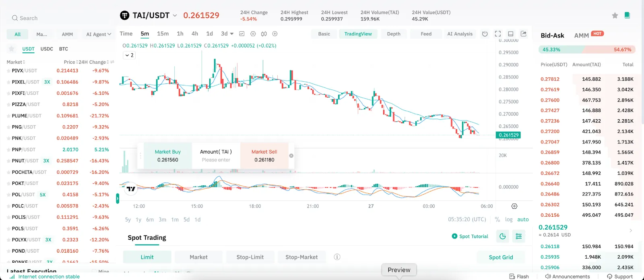Sort the list by 24H Change column
The height and width of the screenshot is (280, 644).
[94, 62]
